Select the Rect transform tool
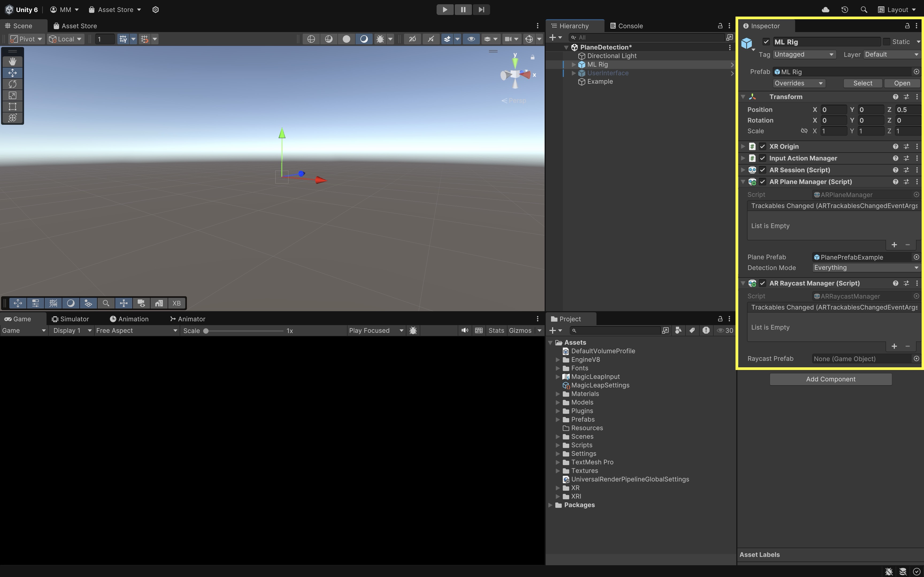The height and width of the screenshot is (577, 924). [12, 107]
